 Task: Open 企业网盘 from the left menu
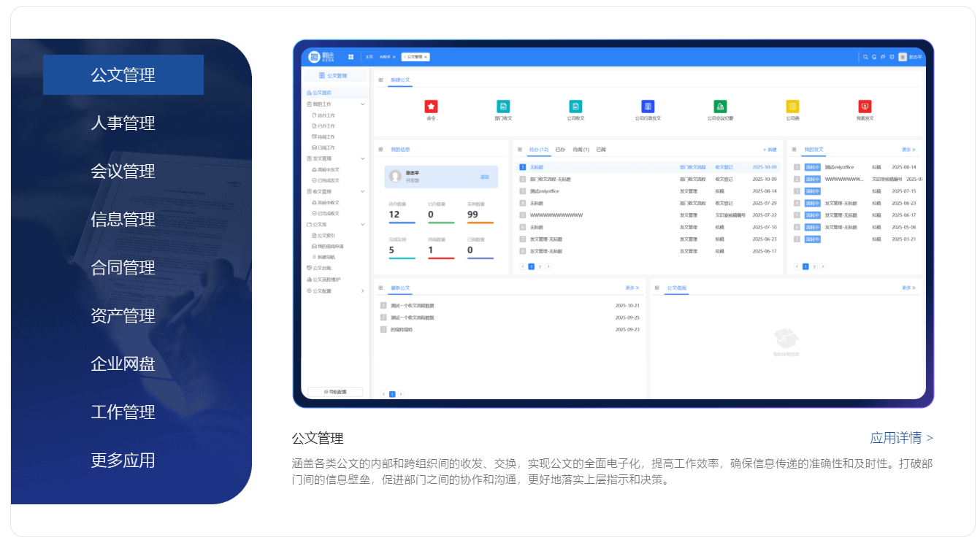click(123, 363)
